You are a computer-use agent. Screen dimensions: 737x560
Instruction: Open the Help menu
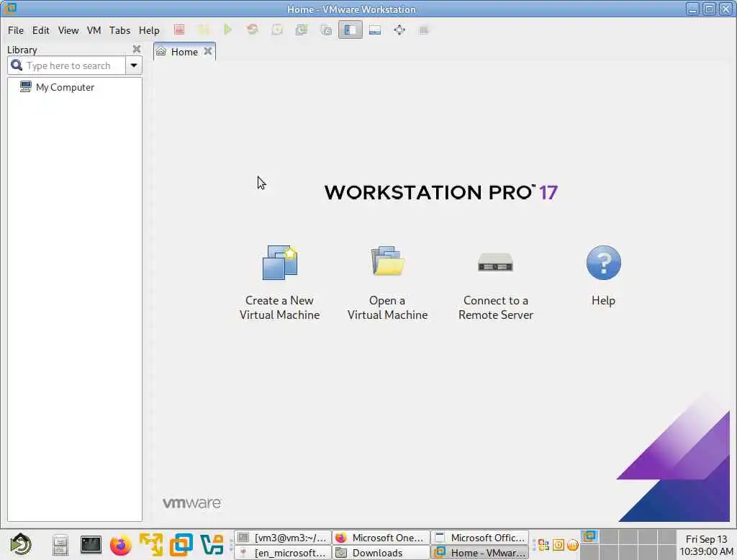149,30
